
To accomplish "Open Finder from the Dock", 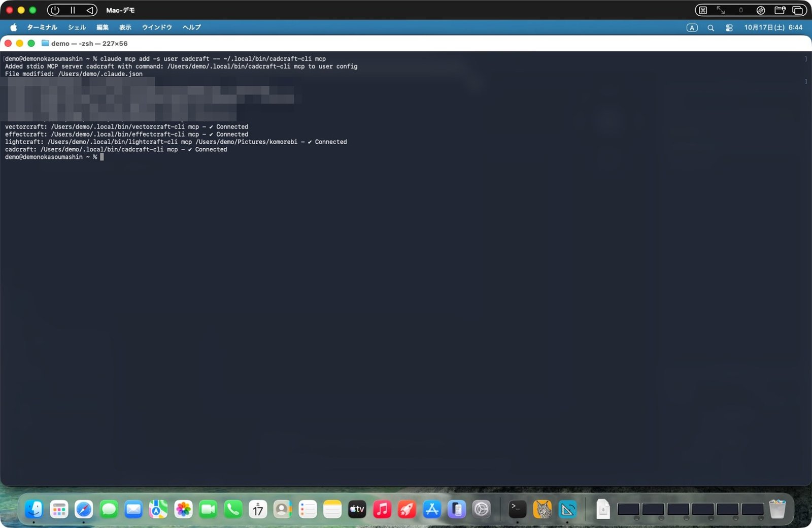I will tap(34, 509).
